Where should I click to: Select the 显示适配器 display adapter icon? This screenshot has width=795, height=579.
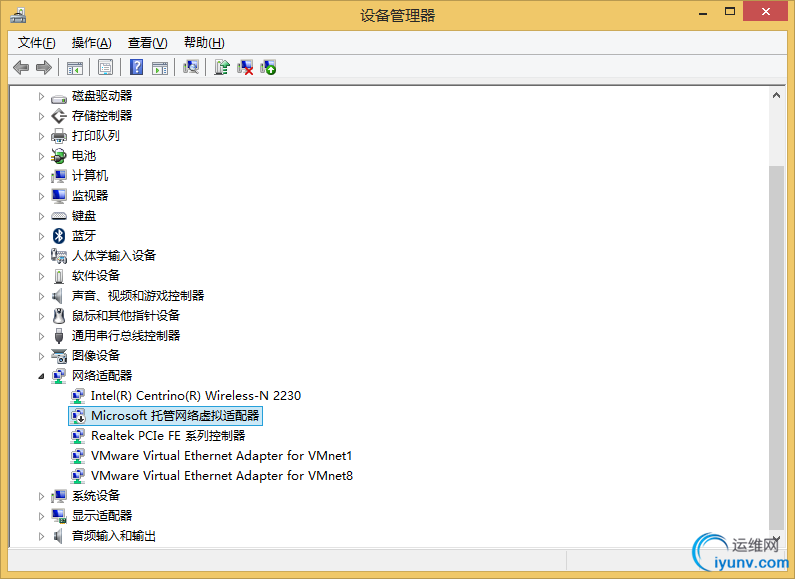point(59,516)
